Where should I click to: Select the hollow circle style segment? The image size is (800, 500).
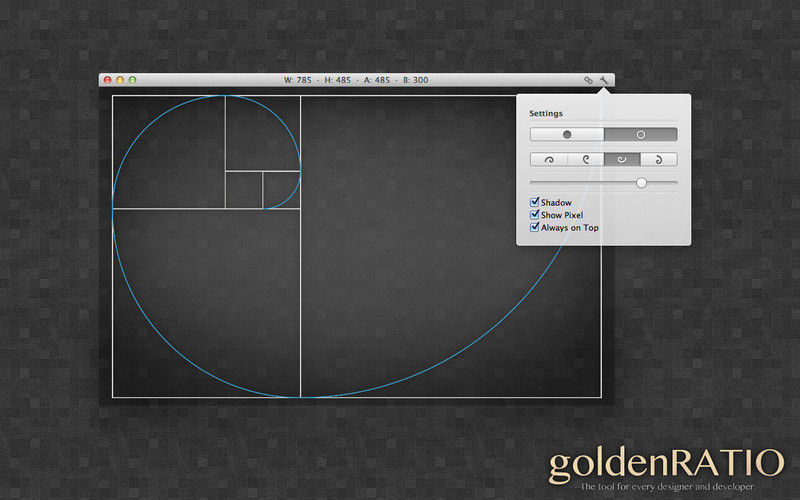(641, 134)
